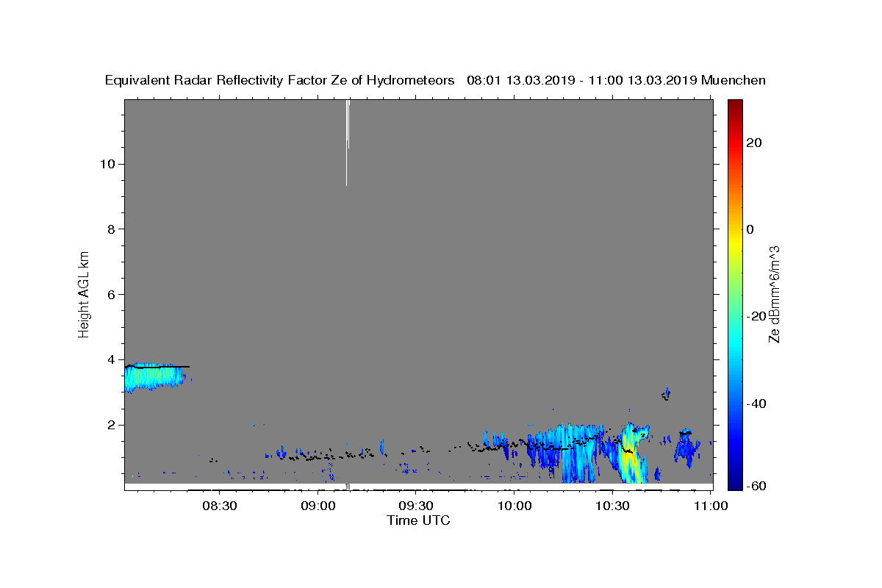Click the 10:00 time tick label
This screenshot has width=882, height=588.
coord(514,506)
